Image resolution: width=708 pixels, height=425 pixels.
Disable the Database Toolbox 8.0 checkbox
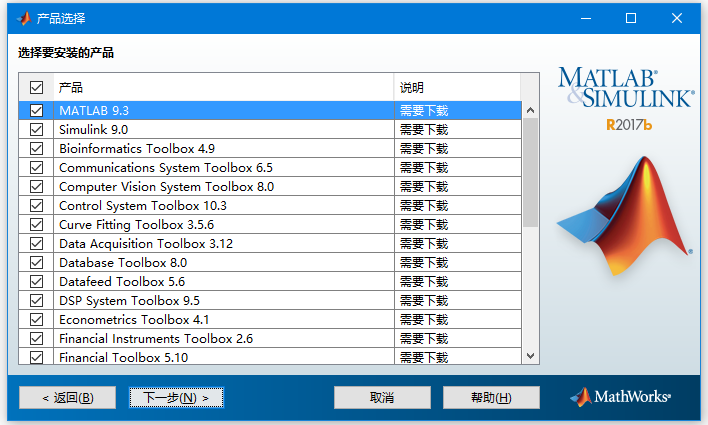[37, 263]
